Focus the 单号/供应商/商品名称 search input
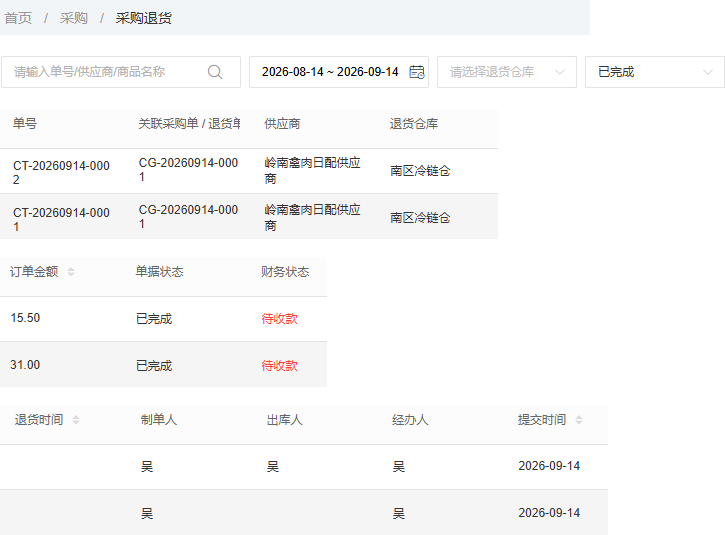 (x=121, y=72)
